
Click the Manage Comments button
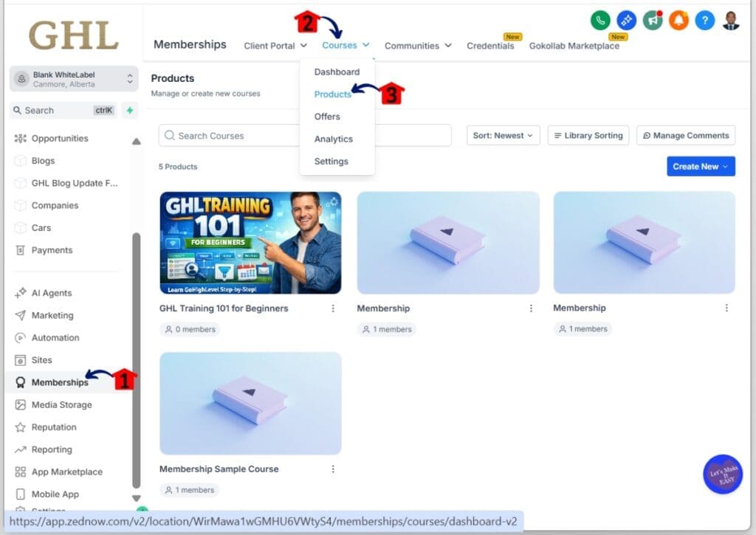click(x=686, y=136)
